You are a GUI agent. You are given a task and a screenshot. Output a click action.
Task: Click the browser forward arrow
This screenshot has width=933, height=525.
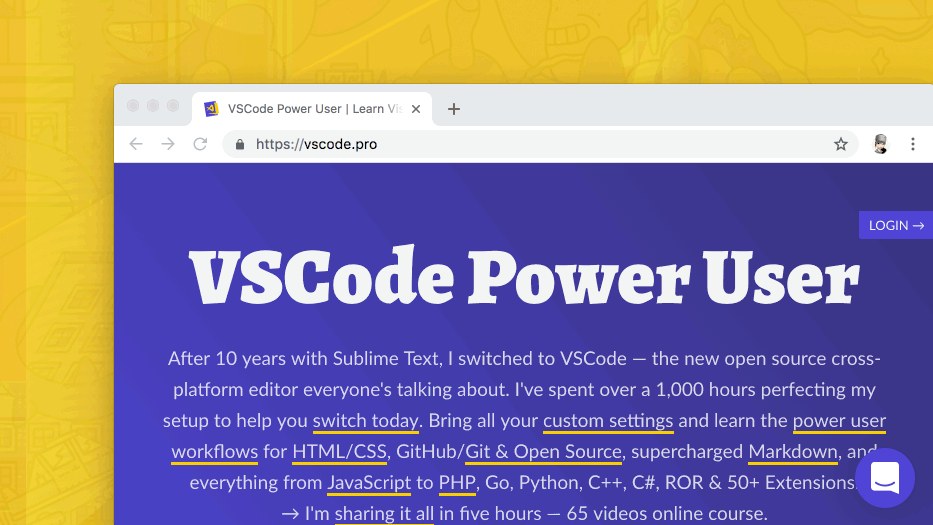pos(168,144)
